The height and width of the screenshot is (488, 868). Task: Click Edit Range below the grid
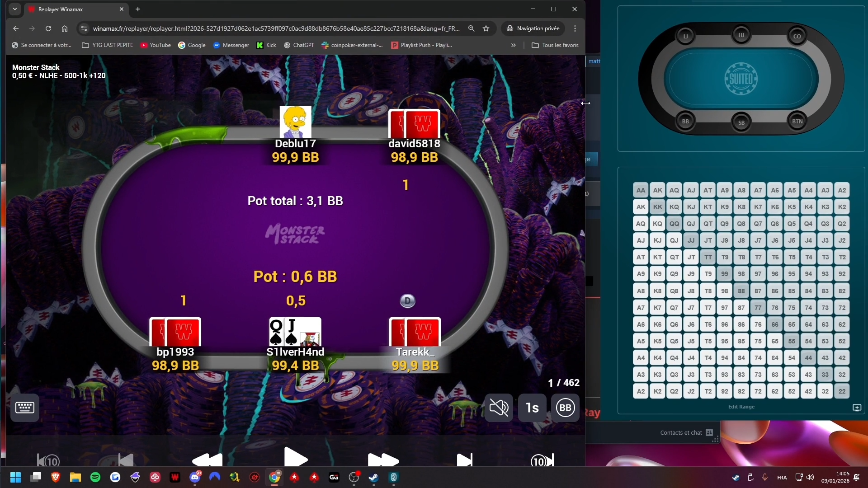tap(741, 407)
